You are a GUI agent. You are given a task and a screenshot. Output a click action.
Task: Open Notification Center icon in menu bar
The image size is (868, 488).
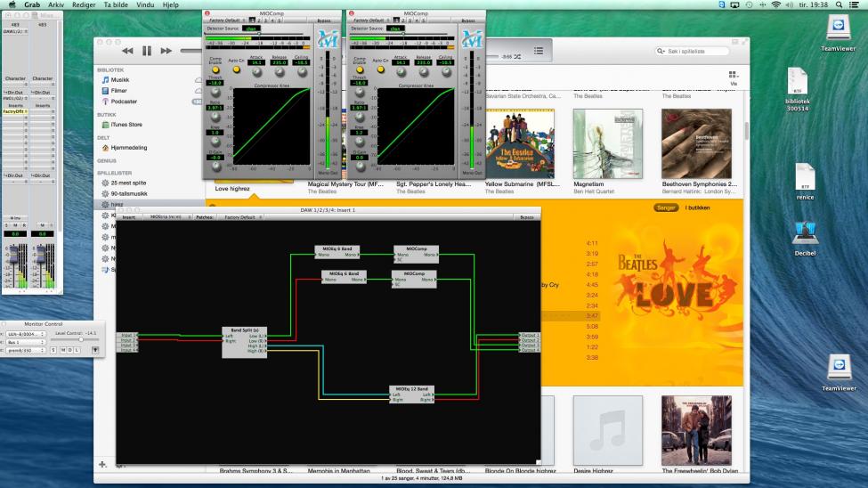tap(854, 4)
